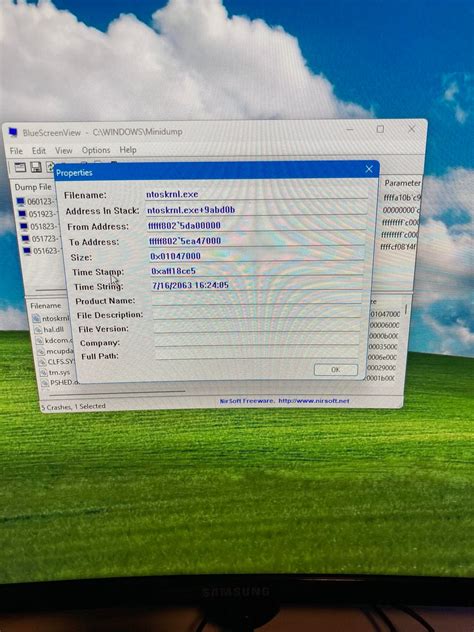The width and height of the screenshot is (474, 632).
Task: Open the Help menu
Action: point(128,150)
